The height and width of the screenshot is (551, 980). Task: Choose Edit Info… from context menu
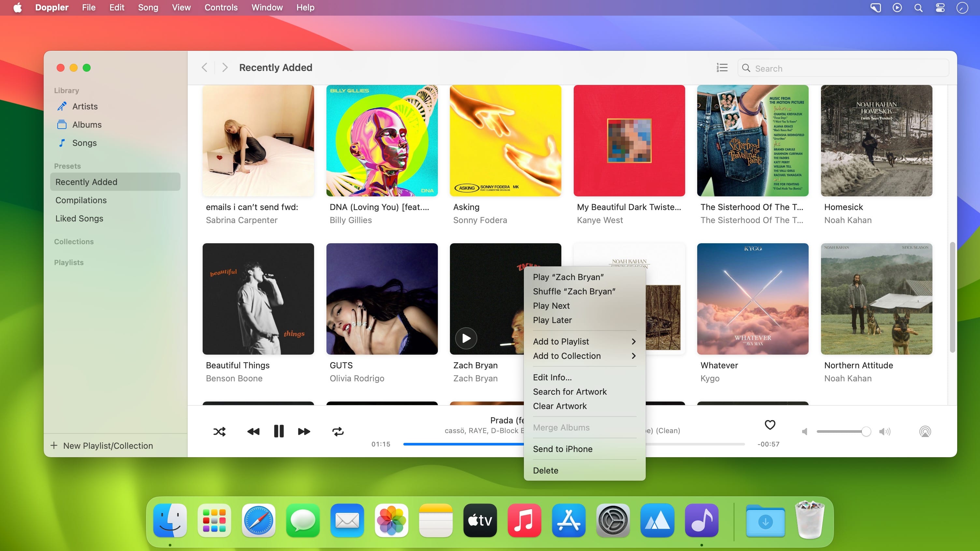pos(584,377)
